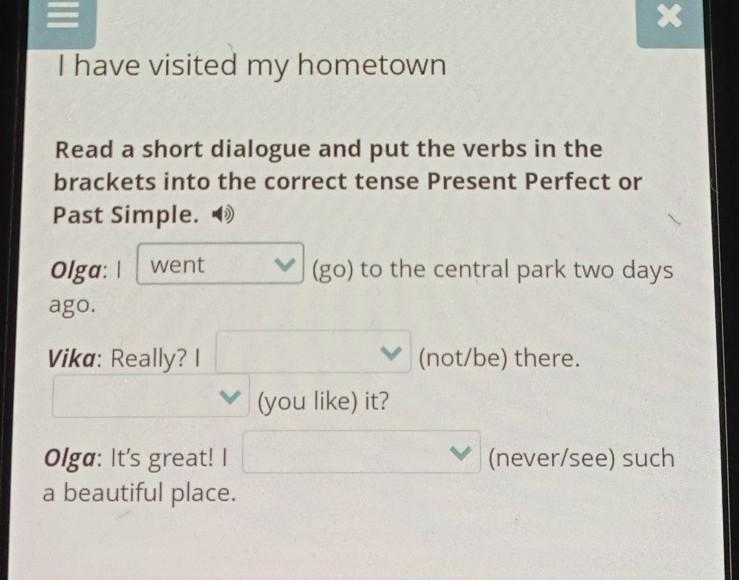Click the chevron arrow before "(you like)"
This screenshot has height=580, width=739.
(x=231, y=398)
